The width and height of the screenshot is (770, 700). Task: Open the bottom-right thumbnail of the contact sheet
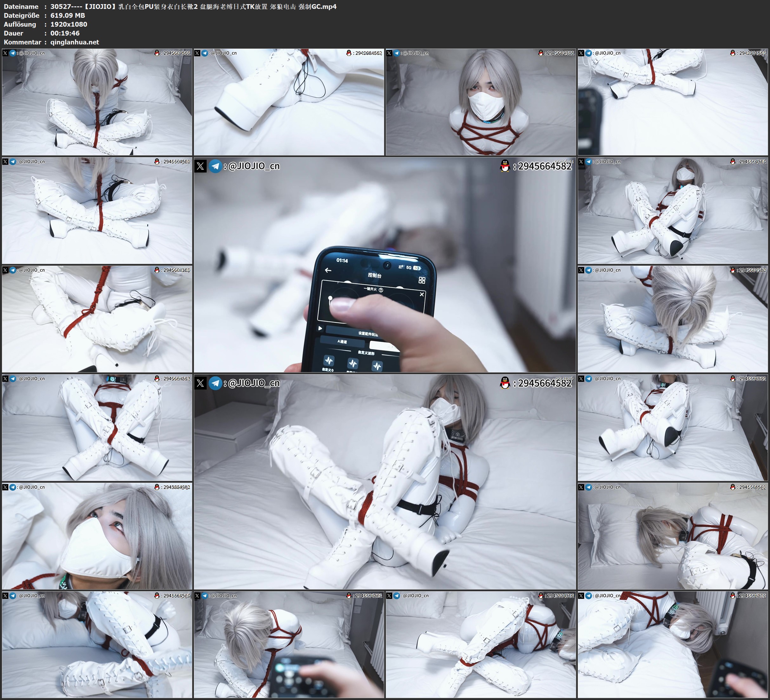pos(673,644)
